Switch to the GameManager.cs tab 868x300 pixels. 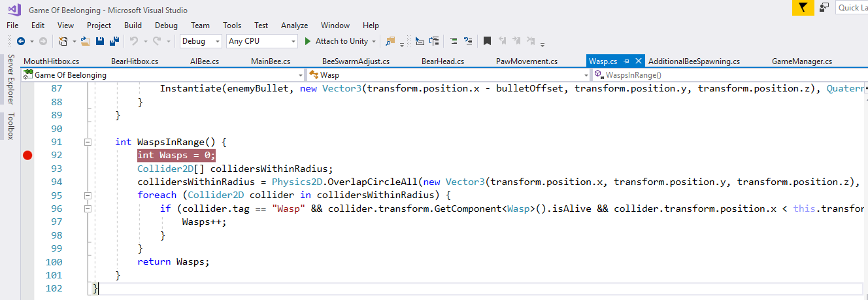click(x=802, y=61)
